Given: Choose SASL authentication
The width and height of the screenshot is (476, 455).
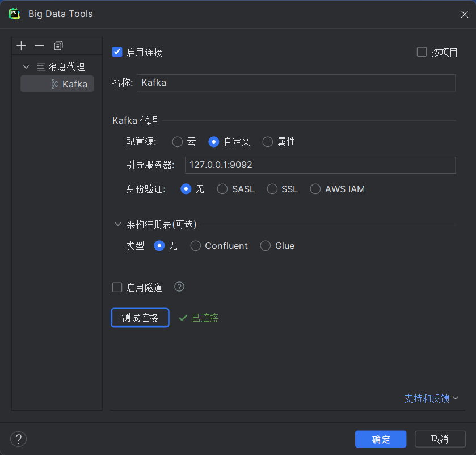Looking at the screenshot, I should click(x=222, y=189).
